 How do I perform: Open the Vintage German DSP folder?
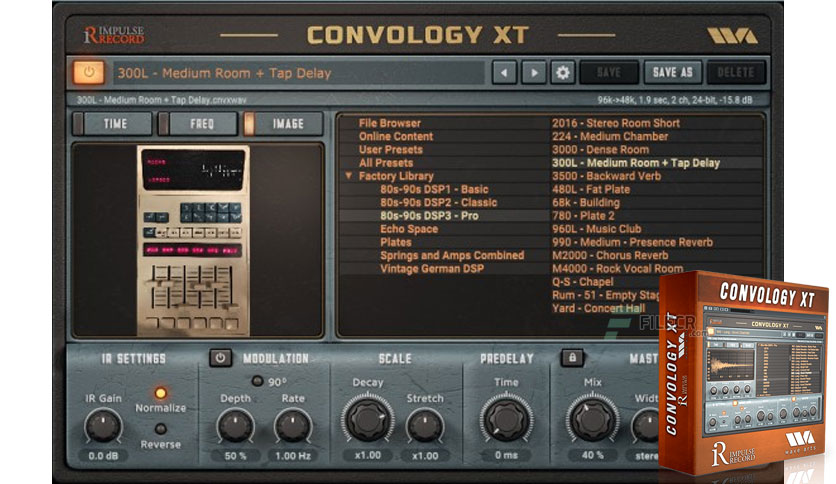tap(432, 269)
